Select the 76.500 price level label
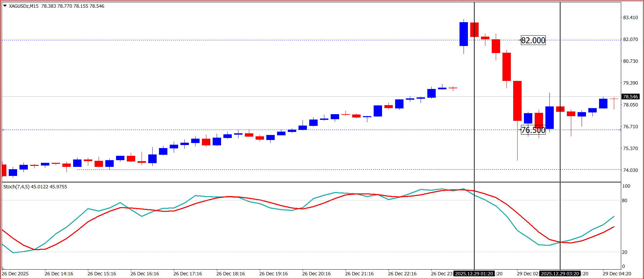644x279 pixels. click(533, 130)
